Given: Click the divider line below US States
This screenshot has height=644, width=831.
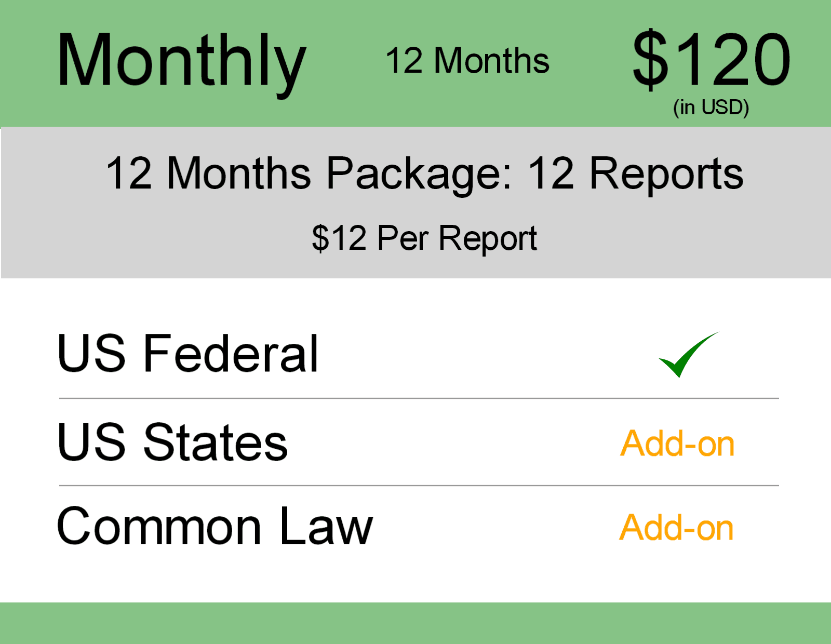Looking at the screenshot, I should (x=419, y=486).
